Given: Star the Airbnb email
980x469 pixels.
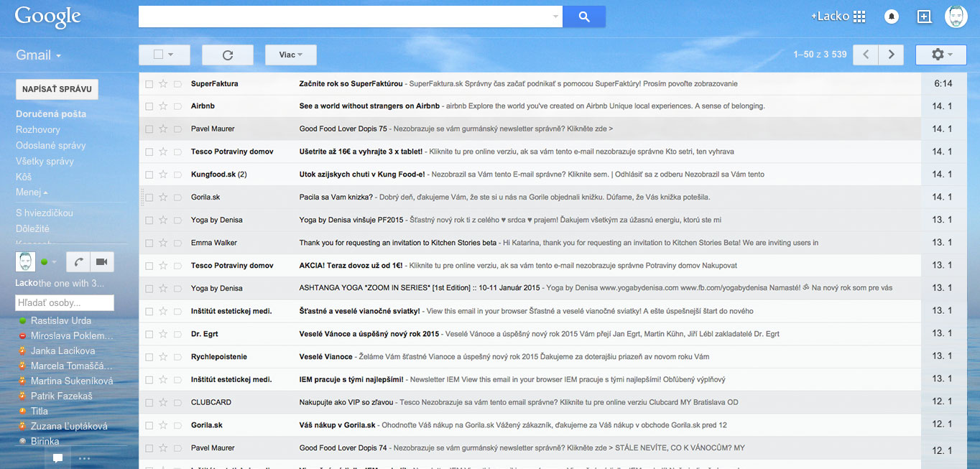Looking at the screenshot, I should point(163,106).
